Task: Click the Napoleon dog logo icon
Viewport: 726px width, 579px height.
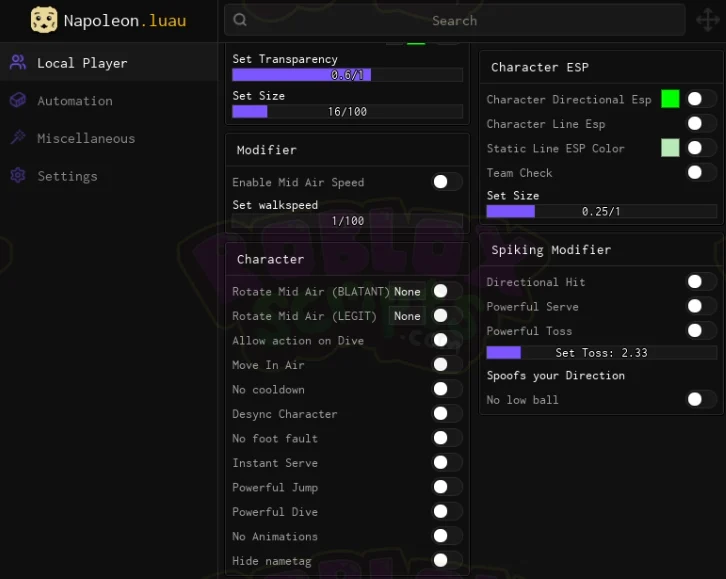Action: tap(44, 20)
